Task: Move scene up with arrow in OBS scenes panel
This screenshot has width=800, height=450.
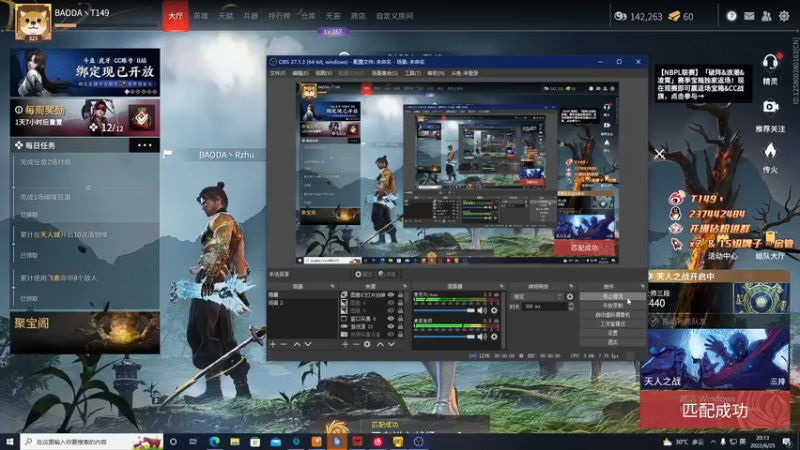Action: tap(296, 344)
